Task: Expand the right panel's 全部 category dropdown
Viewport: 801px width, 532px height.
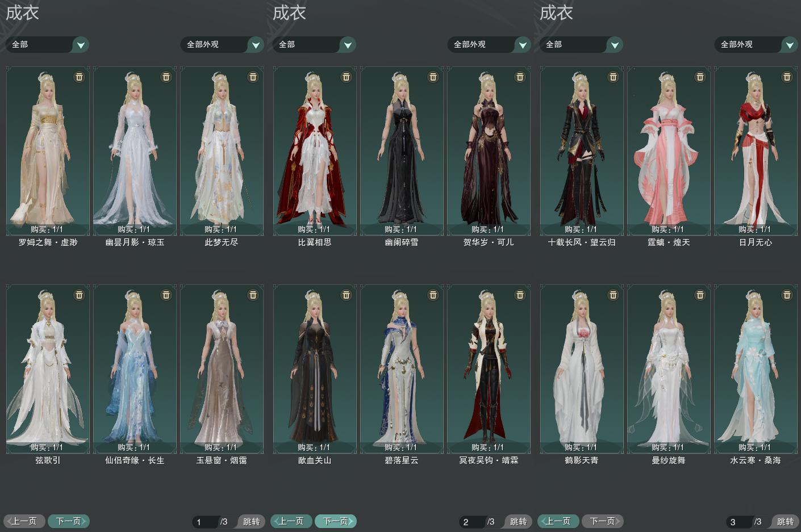Action: pyautogui.click(x=581, y=44)
